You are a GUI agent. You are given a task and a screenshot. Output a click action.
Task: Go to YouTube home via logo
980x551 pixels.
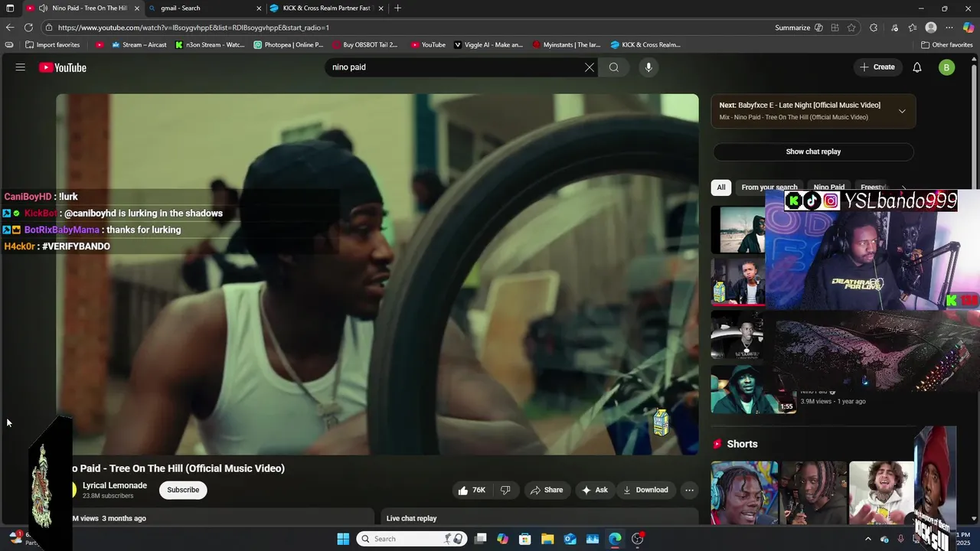tap(63, 67)
